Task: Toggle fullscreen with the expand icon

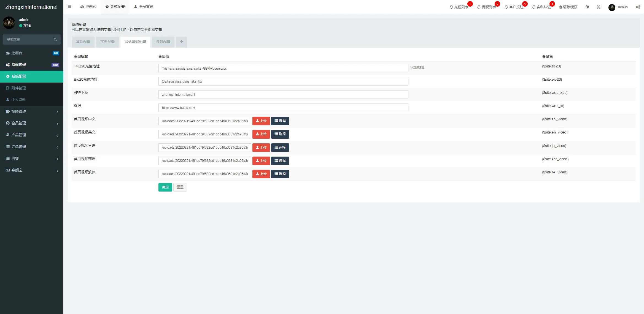Action: point(599,7)
